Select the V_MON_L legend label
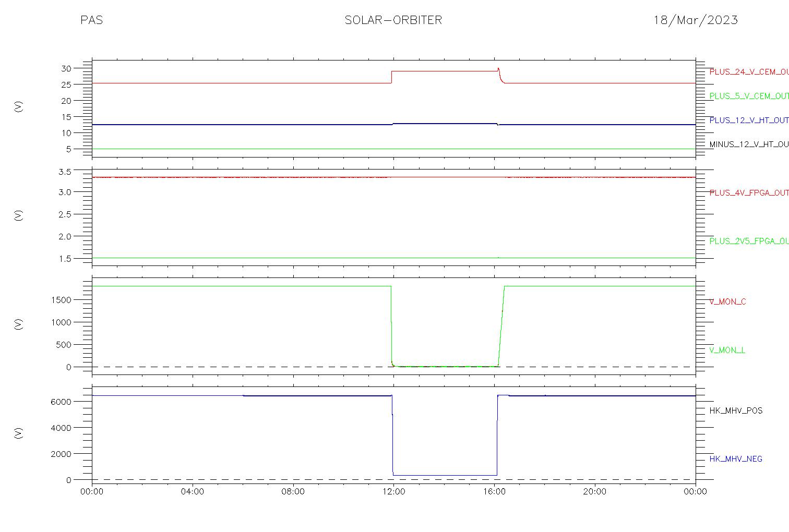Image resolution: width=789 pixels, height=532 pixels. pos(727,350)
